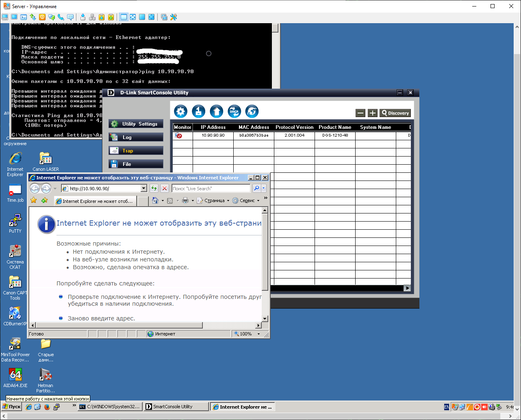Toggle monitor status icon for 10.90.90.90
This screenshot has height=420, width=521.
coord(178,135)
